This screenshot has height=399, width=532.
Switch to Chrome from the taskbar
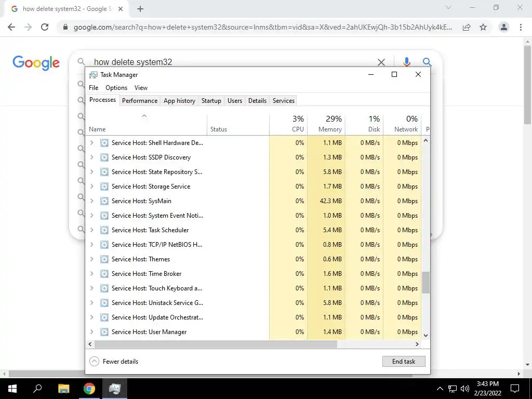click(89, 389)
